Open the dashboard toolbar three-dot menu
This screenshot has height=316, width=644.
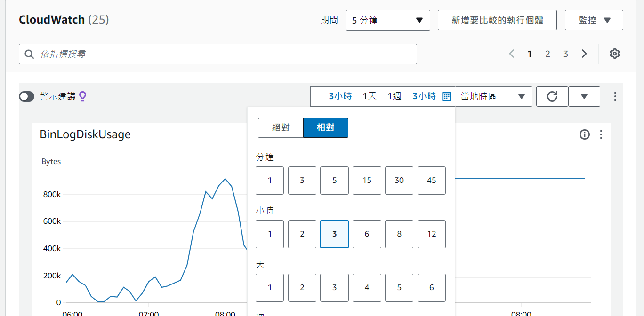pos(615,96)
